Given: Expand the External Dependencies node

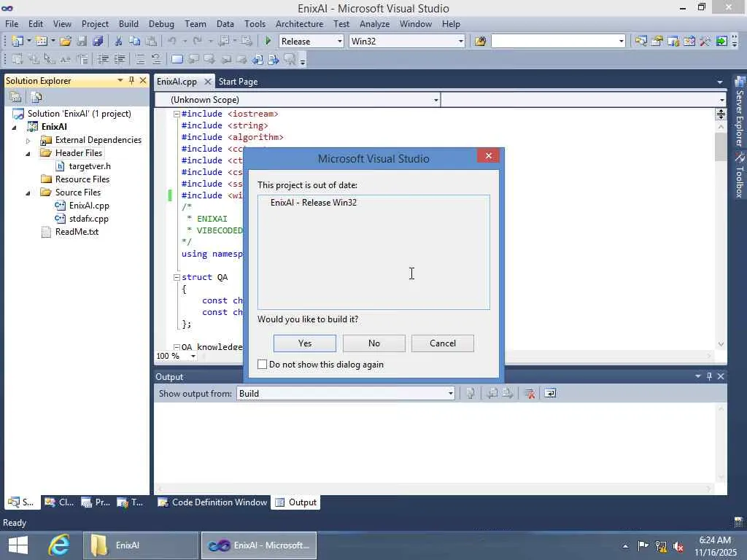Looking at the screenshot, I should pos(28,141).
